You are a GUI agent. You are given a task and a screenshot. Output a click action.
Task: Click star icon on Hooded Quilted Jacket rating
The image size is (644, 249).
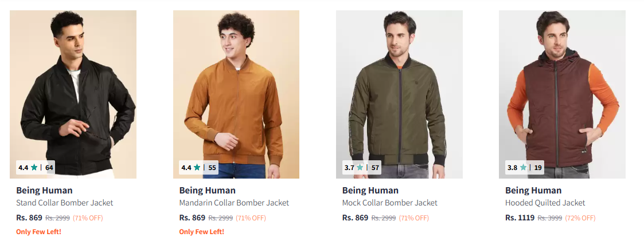pos(523,168)
